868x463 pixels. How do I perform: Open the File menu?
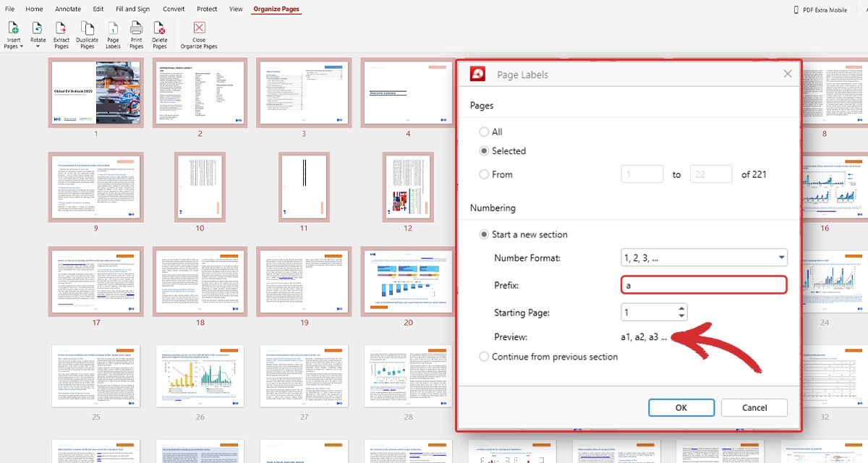[x=10, y=9]
